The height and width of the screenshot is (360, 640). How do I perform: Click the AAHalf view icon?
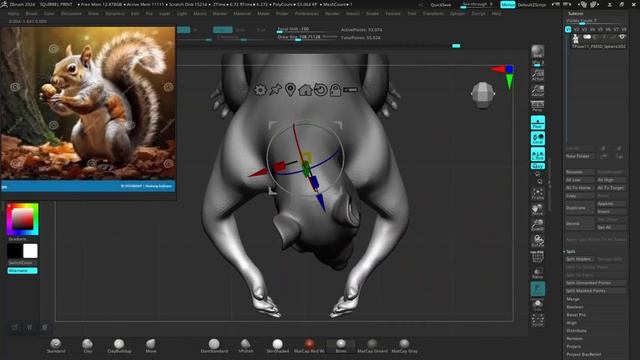[538, 90]
